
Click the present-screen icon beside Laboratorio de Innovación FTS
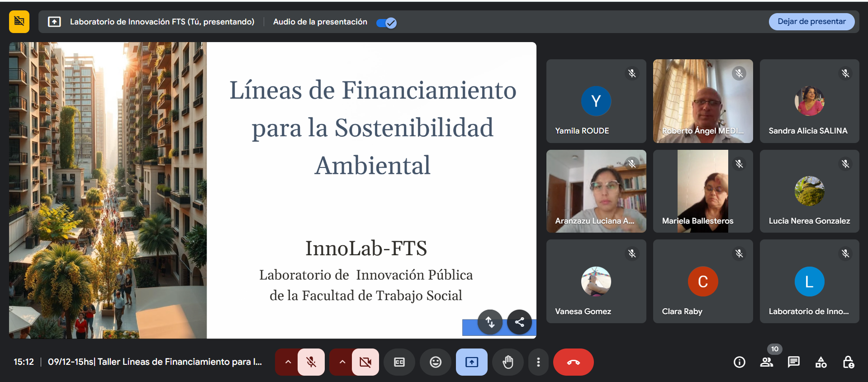[x=54, y=22]
